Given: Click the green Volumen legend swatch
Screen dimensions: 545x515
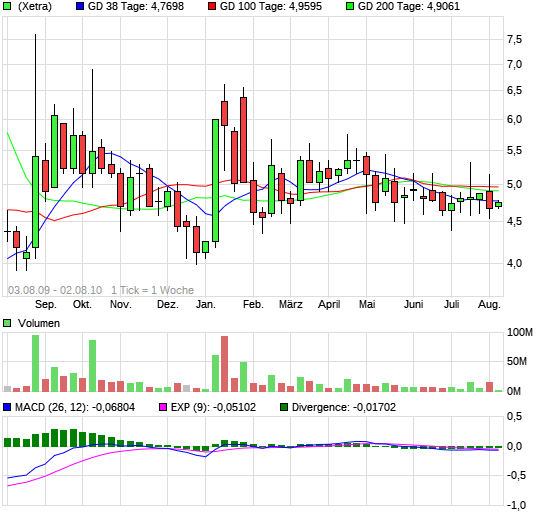Looking at the screenshot, I should [7, 323].
